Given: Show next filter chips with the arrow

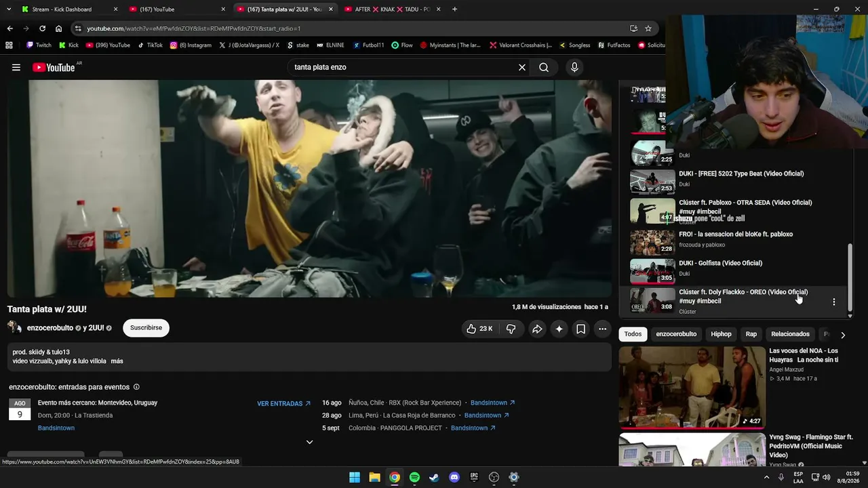Looking at the screenshot, I should pos(843,334).
